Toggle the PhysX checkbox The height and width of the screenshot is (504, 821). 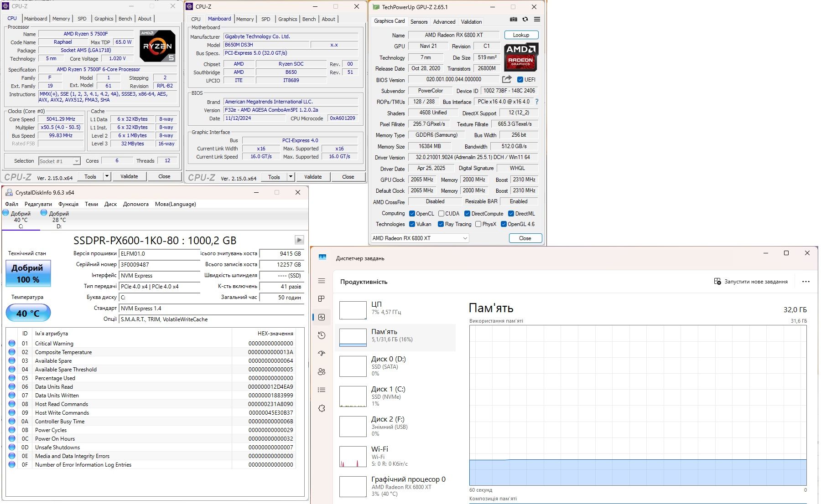point(478,224)
